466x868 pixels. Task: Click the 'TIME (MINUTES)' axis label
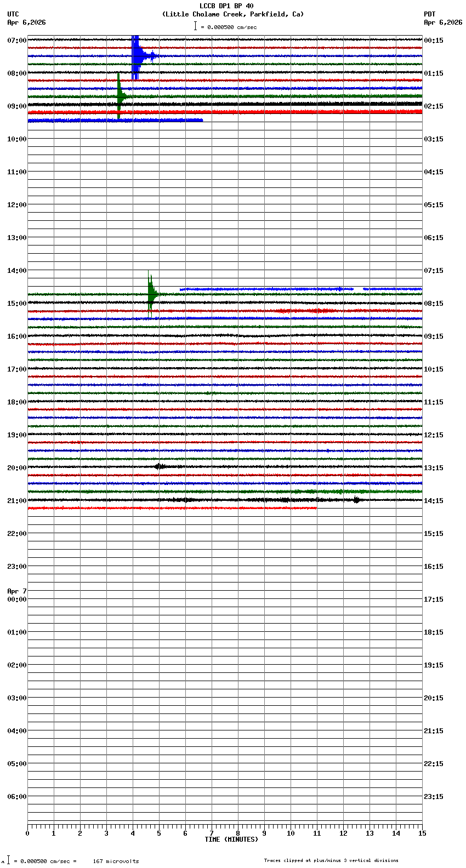(231, 840)
